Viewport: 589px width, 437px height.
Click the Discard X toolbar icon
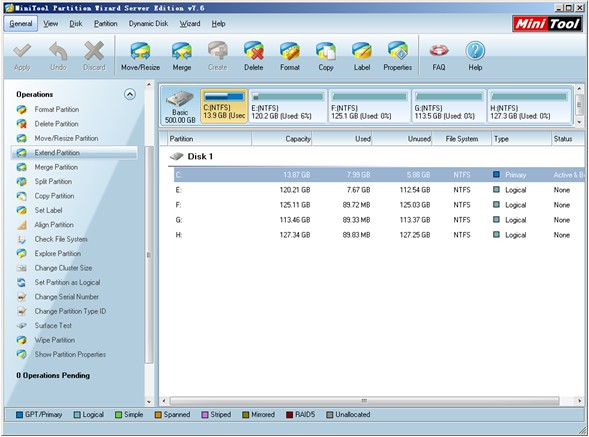[94, 51]
